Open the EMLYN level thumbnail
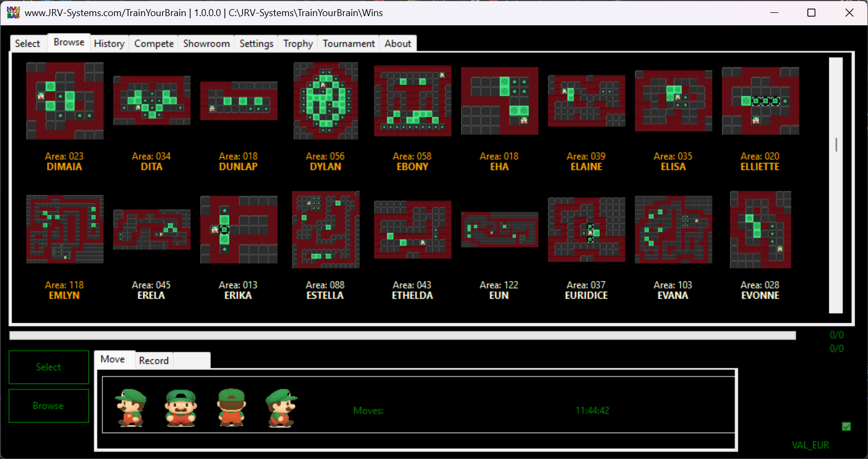 65,230
